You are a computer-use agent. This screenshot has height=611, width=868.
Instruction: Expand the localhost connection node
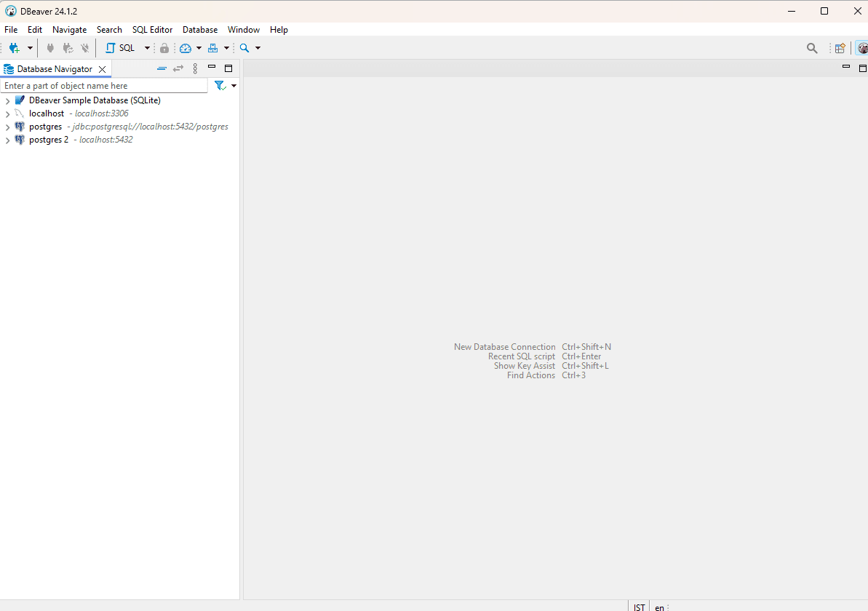[x=7, y=114]
